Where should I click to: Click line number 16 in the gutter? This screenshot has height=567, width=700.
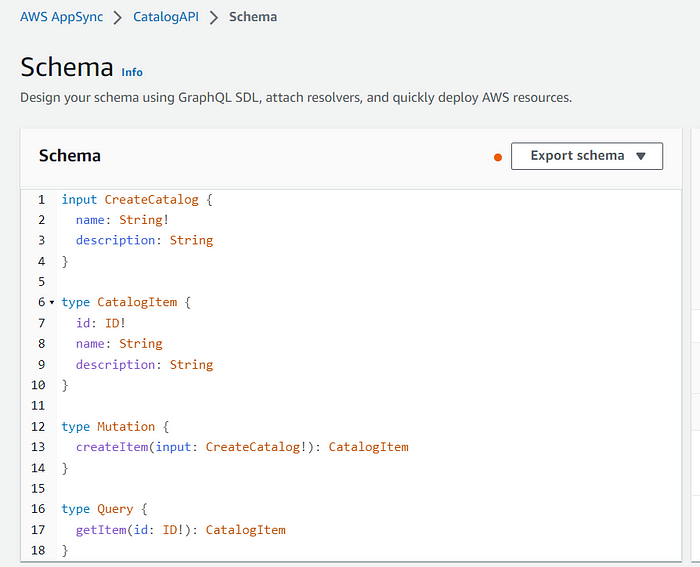click(38, 509)
